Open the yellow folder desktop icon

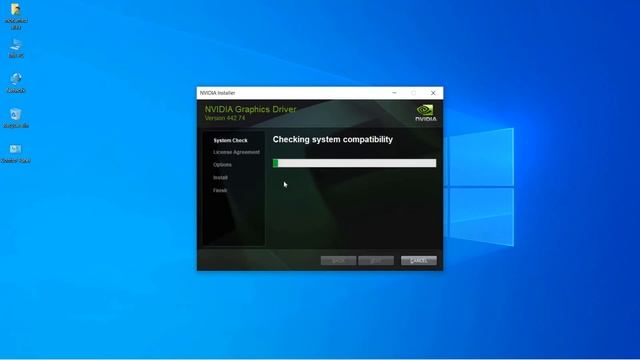tap(16, 16)
